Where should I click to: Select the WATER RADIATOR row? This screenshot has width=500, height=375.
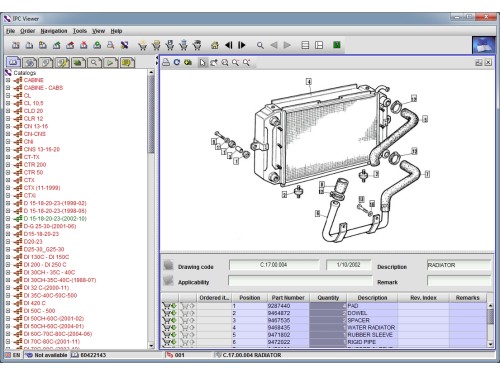coord(324,327)
